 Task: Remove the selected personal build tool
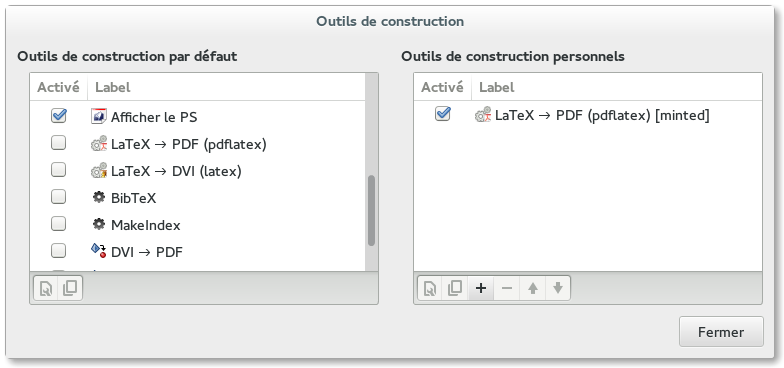(506, 288)
